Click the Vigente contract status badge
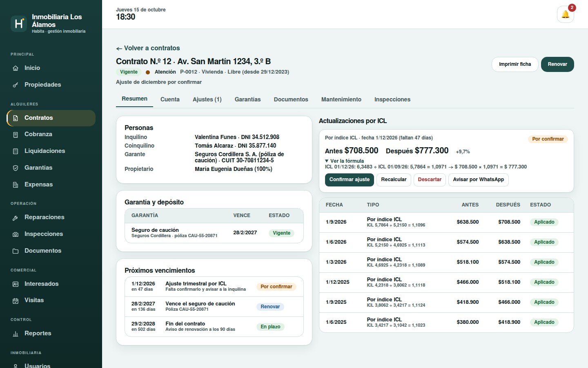The image size is (588, 368). click(129, 72)
